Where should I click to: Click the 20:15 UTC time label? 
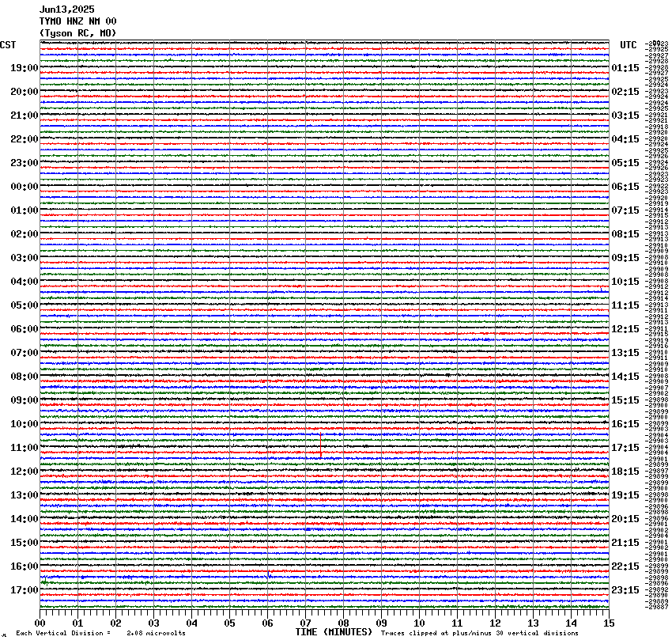(x=625, y=519)
